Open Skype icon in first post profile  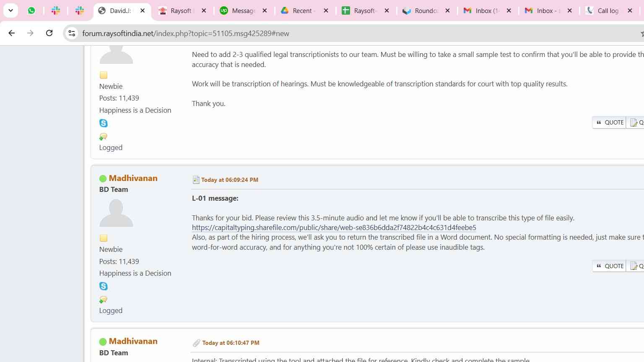(x=104, y=123)
